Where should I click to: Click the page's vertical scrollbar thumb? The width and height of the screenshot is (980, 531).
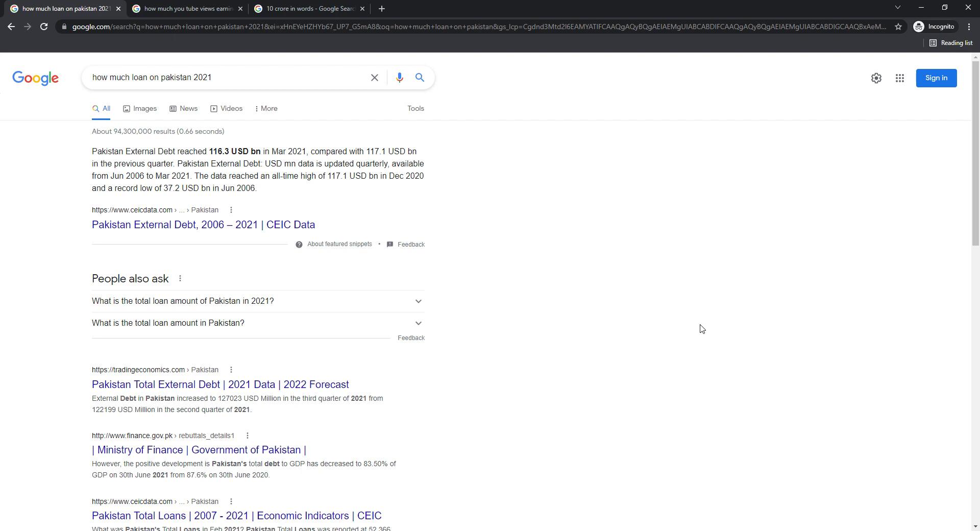pyautogui.click(x=975, y=153)
